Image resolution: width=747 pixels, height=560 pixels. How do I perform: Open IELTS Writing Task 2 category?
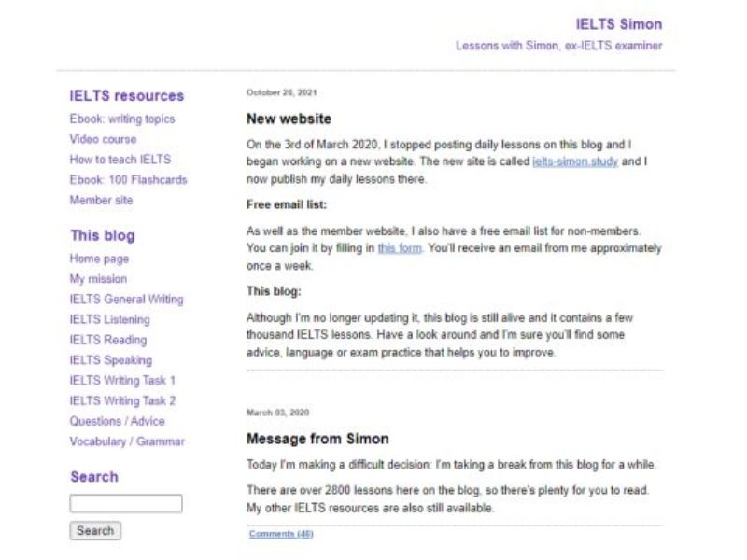pyautogui.click(x=122, y=401)
